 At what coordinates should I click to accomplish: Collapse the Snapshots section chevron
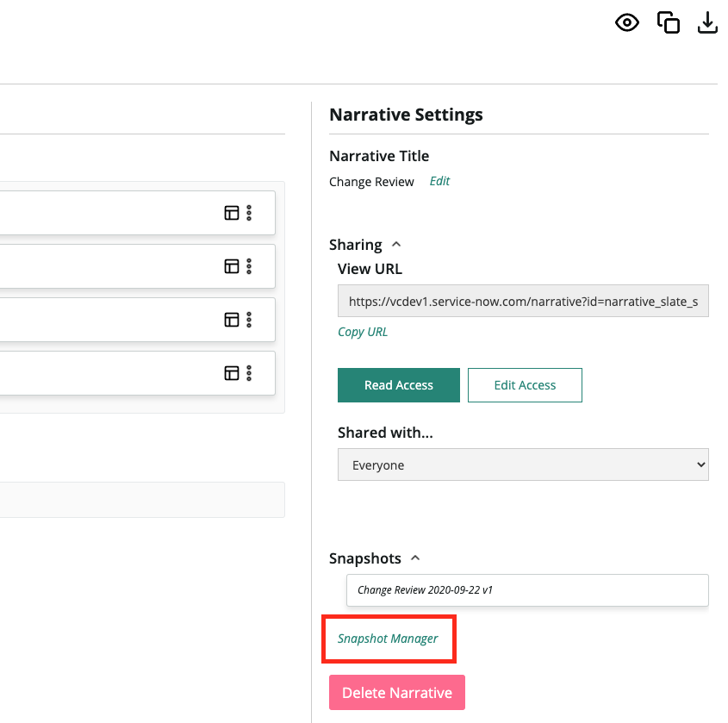[415, 558]
